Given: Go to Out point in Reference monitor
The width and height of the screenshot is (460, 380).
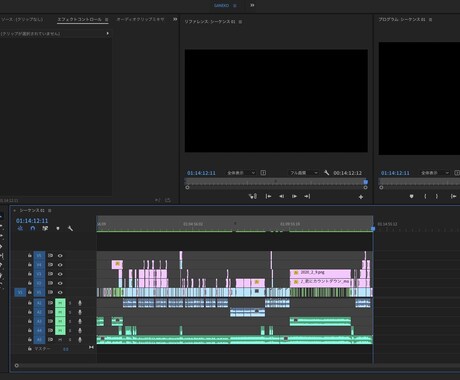Looking at the screenshot, I should tap(307, 196).
